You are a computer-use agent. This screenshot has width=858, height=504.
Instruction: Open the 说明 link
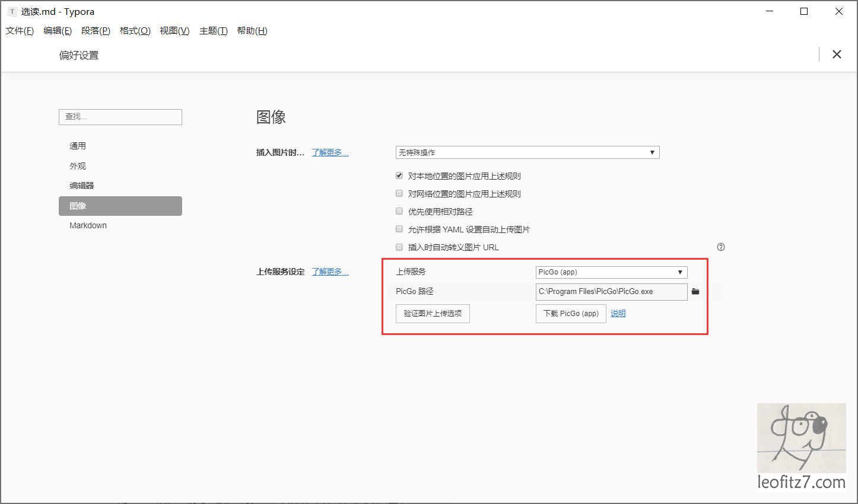pyautogui.click(x=618, y=313)
